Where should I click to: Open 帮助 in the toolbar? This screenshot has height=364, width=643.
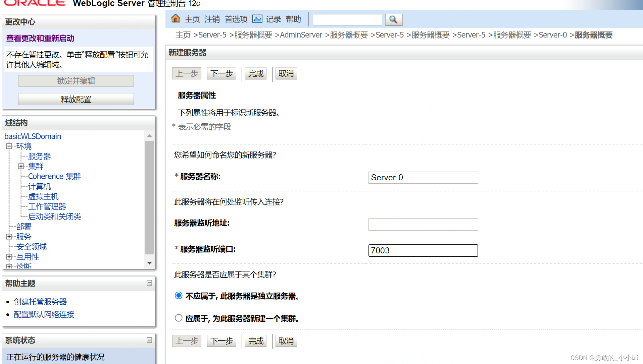tap(293, 19)
